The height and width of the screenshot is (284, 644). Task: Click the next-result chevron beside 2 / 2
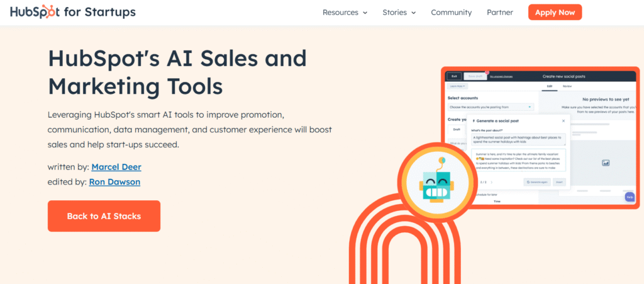(x=491, y=182)
